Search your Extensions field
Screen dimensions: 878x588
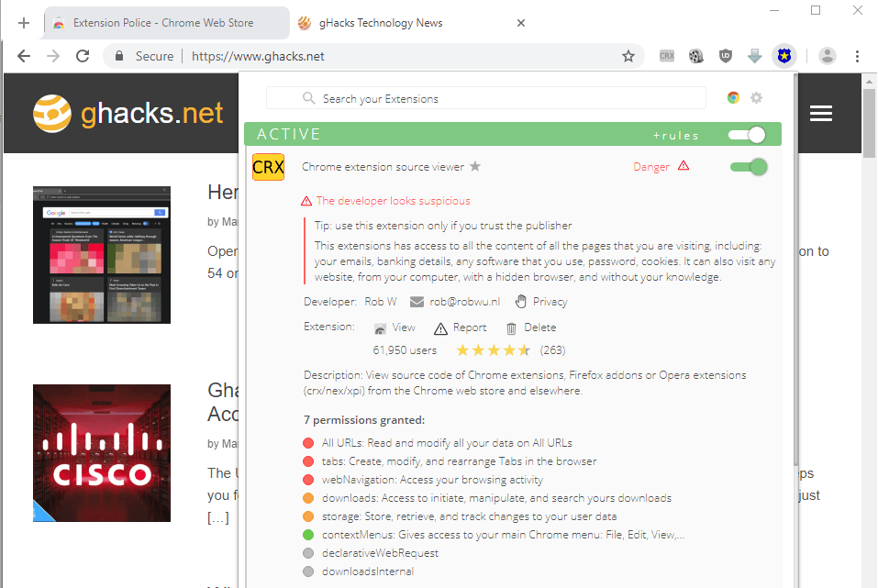tap(486, 98)
